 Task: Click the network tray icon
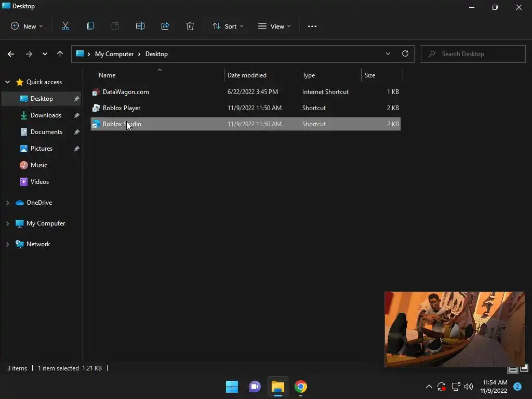456,387
